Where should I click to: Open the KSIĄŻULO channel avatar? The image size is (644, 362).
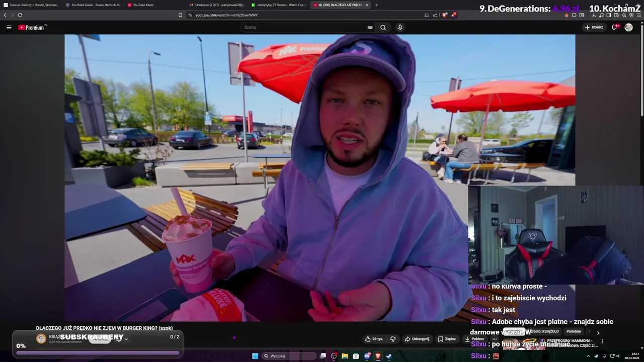41,339
